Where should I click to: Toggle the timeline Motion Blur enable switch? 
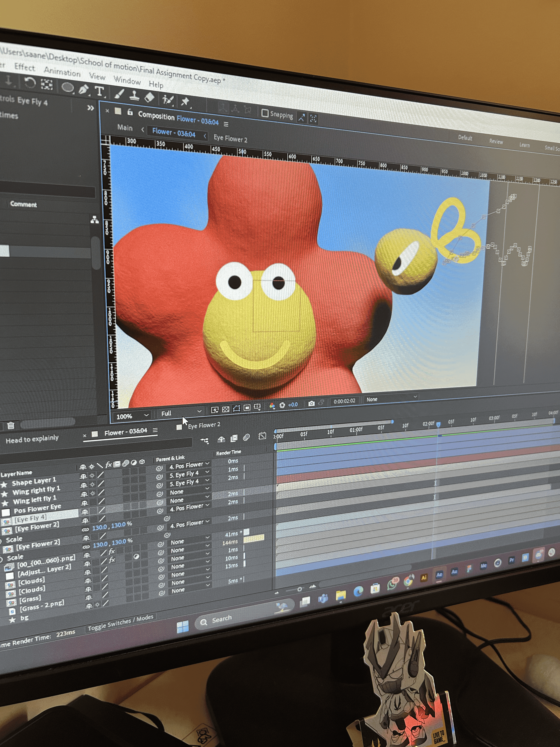246,437
